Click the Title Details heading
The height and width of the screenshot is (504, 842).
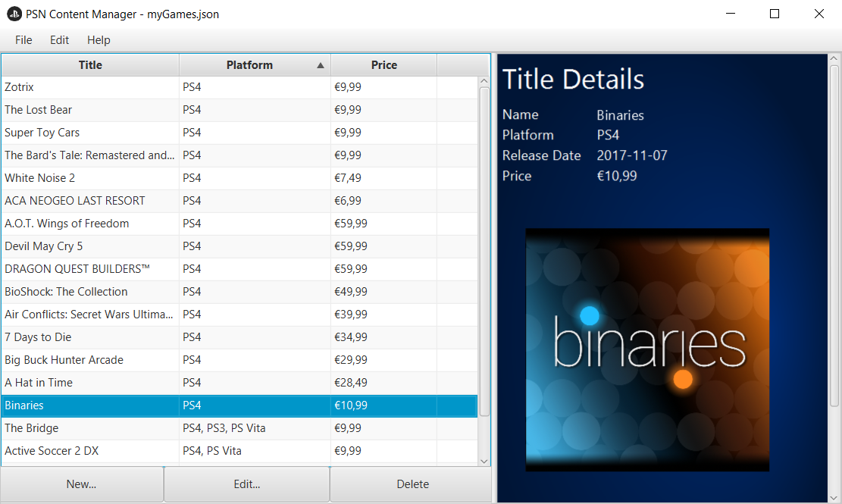tap(573, 80)
